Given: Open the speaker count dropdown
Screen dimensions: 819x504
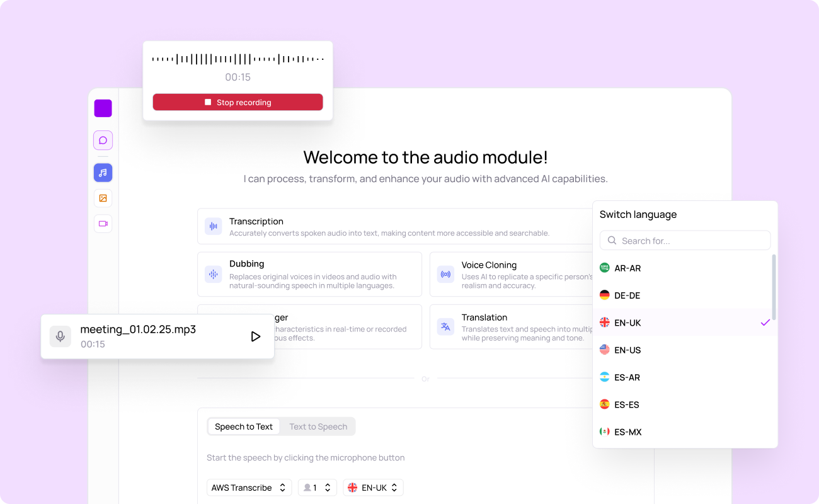Looking at the screenshot, I should [x=318, y=488].
